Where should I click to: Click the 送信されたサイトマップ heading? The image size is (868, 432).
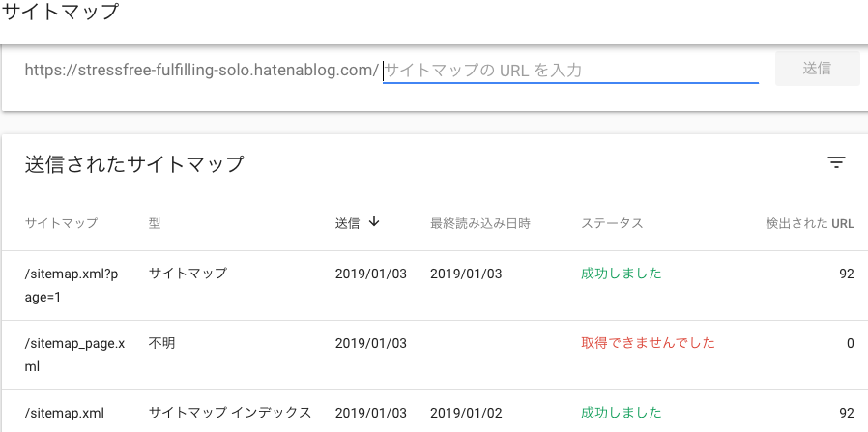click(134, 164)
